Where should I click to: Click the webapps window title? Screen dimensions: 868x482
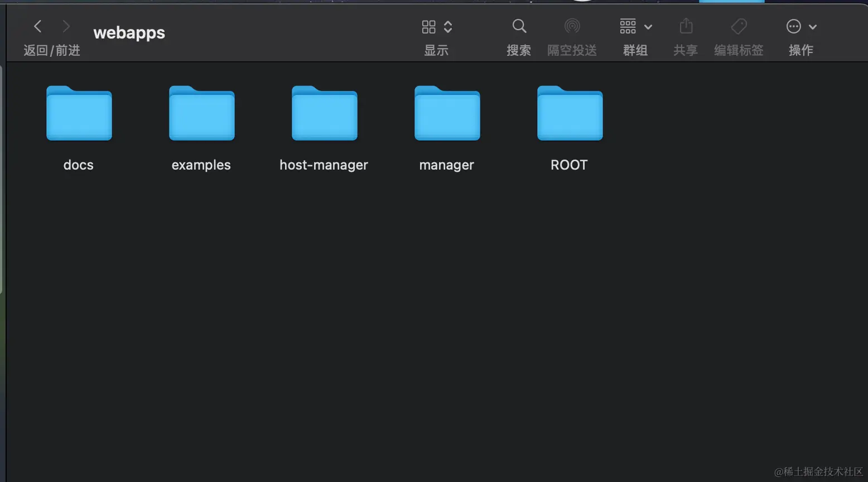click(x=129, y=33)
